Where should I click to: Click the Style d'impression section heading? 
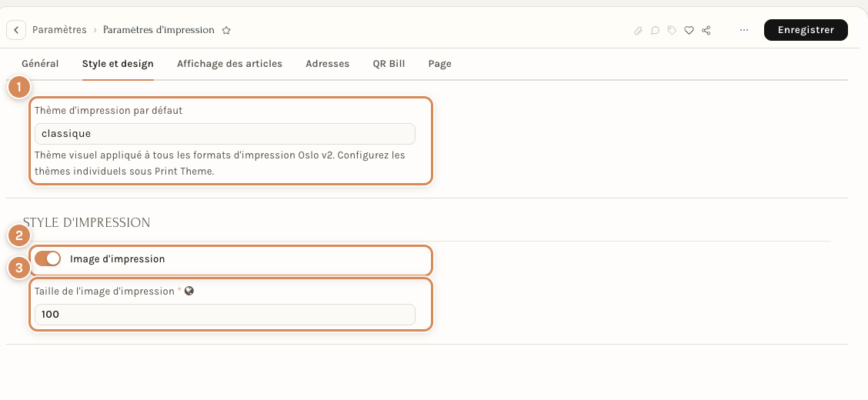(86, 222)
